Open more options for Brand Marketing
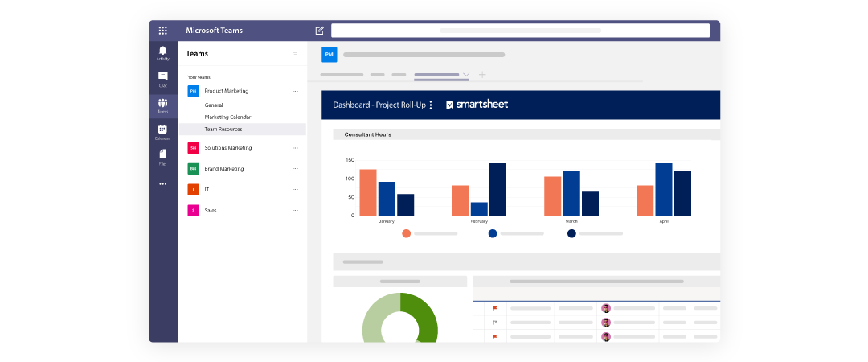Screen dimensions: 868x362 pos(295,168)
